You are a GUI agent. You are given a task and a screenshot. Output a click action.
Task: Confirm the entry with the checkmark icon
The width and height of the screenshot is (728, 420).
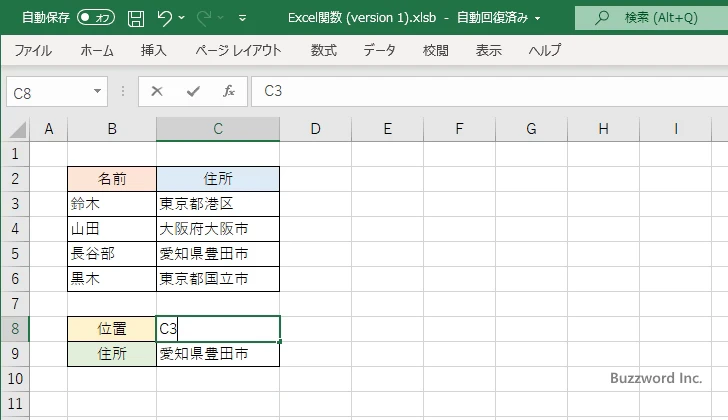click(x=193, y=91)
